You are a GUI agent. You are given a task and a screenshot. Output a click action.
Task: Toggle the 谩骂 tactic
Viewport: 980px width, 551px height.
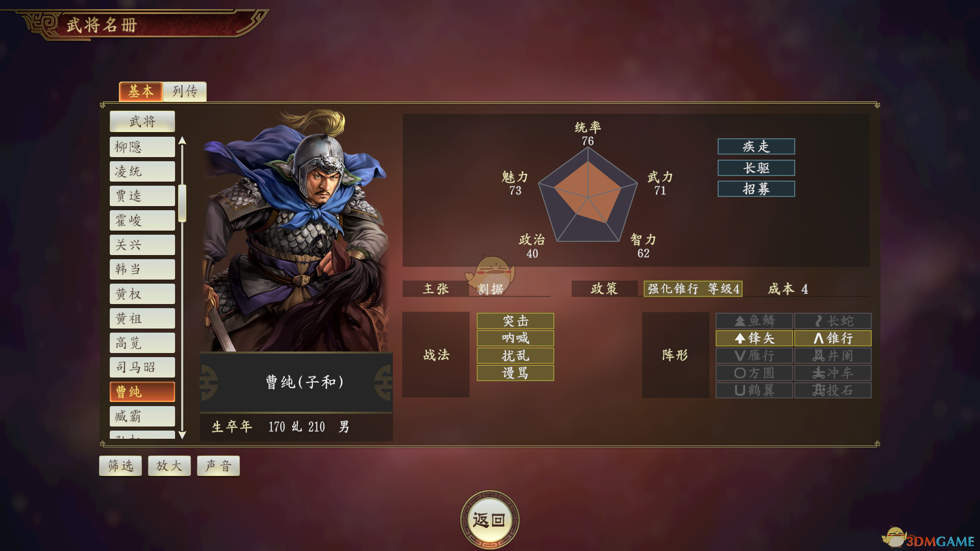515,373
